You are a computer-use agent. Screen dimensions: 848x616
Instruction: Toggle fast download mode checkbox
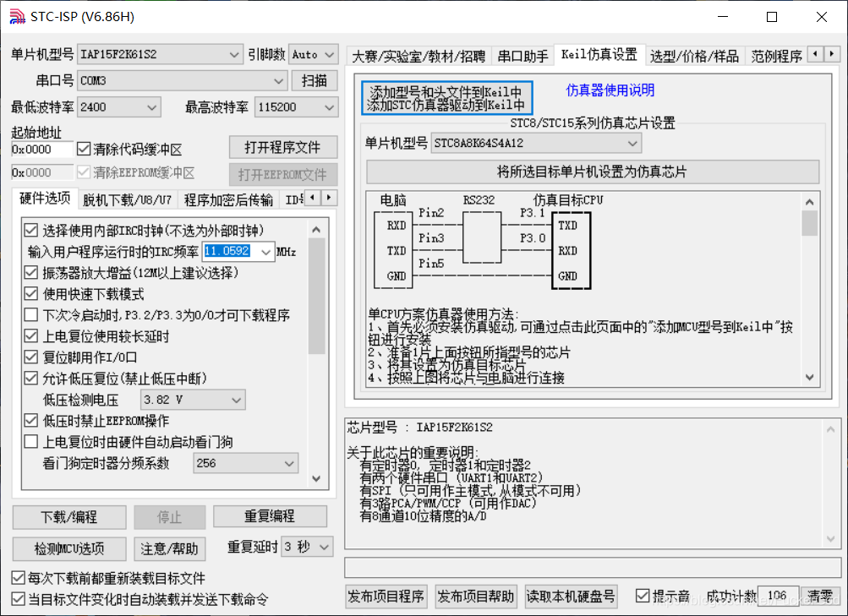pyautogui.click(x=30, y=293)
